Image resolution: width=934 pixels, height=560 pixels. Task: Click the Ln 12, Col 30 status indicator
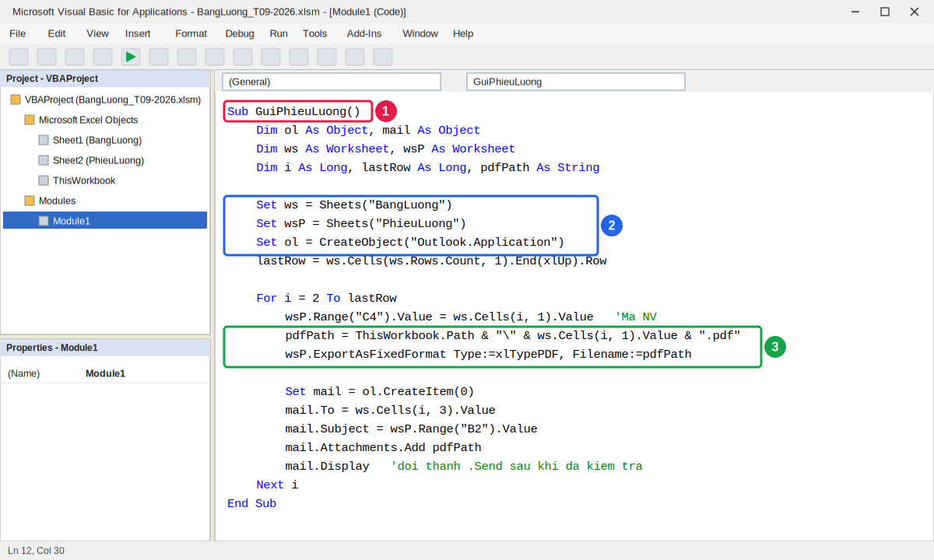[36, 551]
